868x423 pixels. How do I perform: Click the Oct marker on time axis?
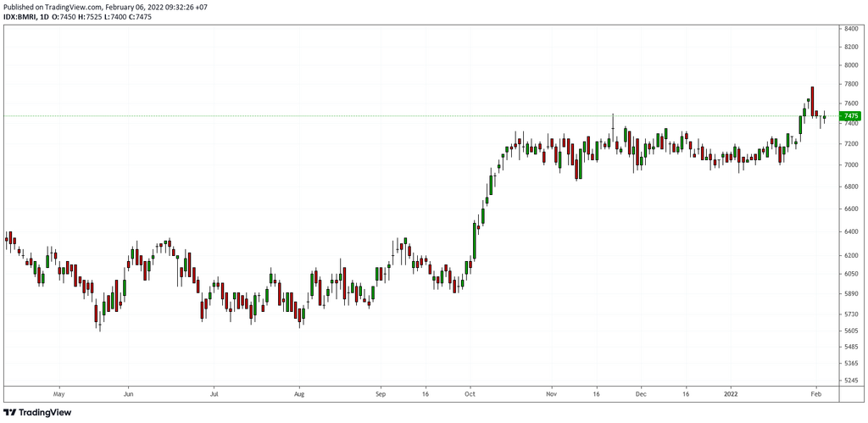pos(470,394)
